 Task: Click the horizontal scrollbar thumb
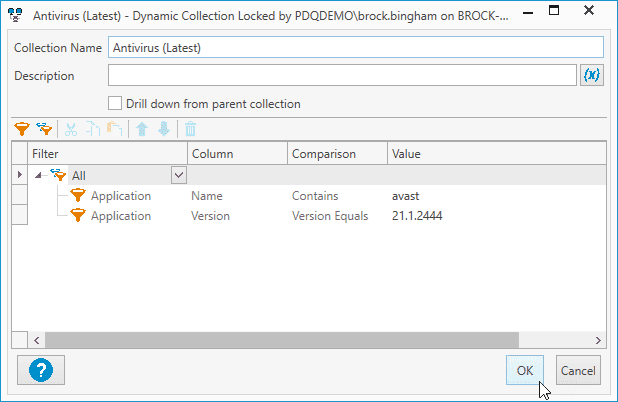[x=282, y=340]
